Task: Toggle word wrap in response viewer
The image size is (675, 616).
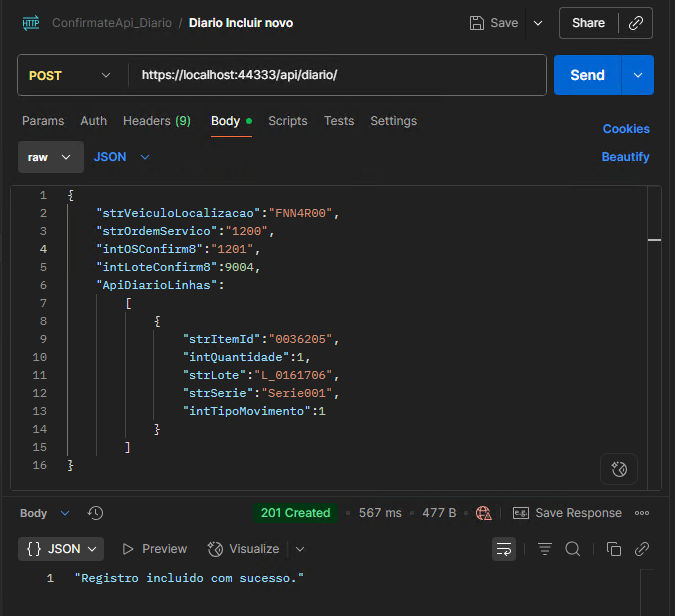Action: pyautogui.click(x=504, y=549)
